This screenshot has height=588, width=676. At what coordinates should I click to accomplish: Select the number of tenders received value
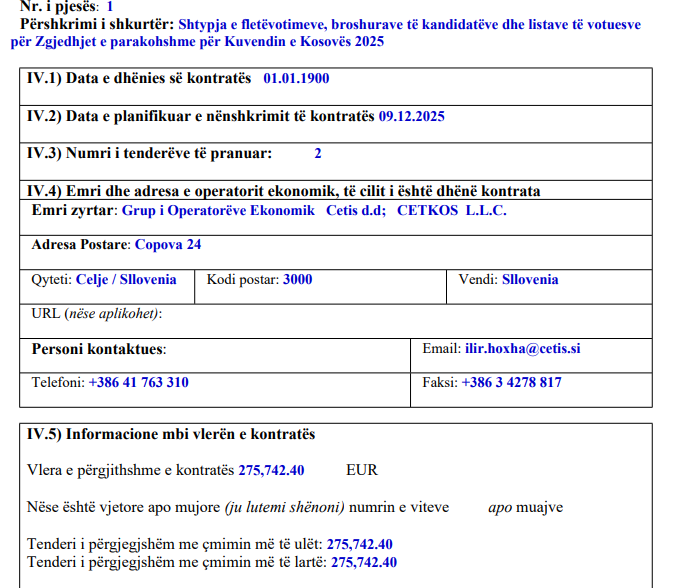click(318, 153)
